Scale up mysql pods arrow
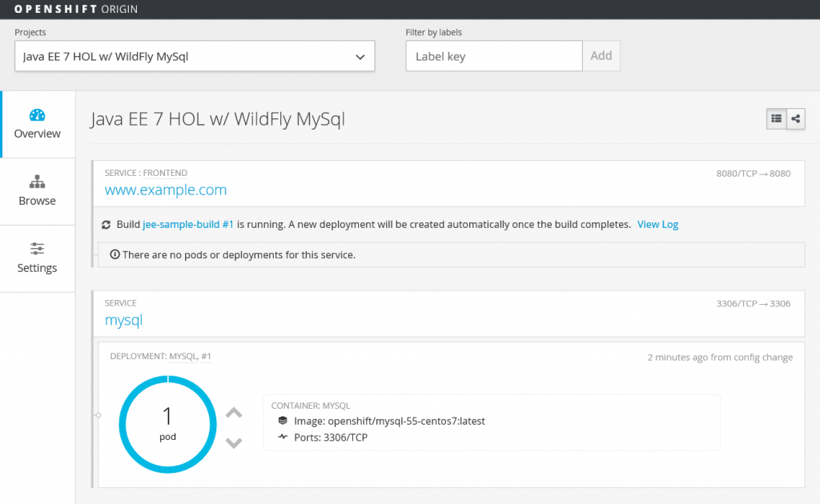This screenshot has height=504, width=820. 234,413
